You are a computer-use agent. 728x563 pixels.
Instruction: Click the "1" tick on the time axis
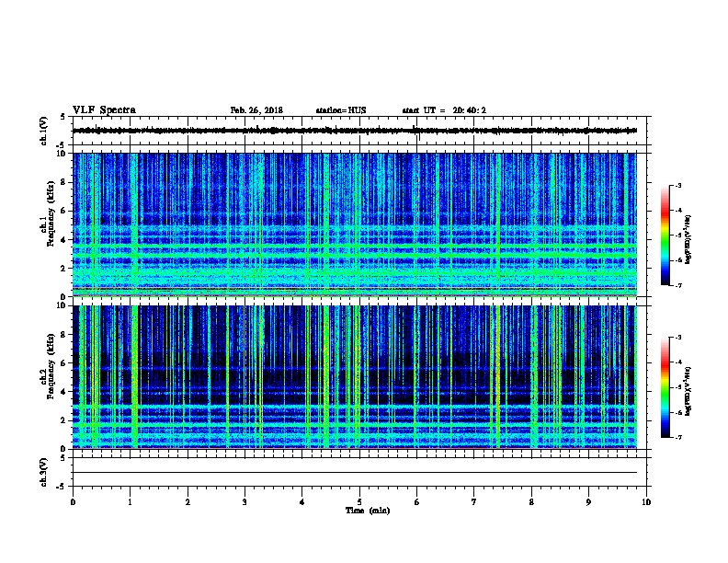[x=130, y=501]
